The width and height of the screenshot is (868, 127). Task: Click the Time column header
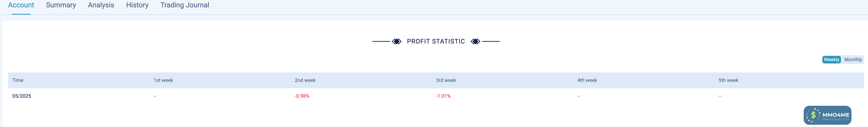(x=18, y=80)
